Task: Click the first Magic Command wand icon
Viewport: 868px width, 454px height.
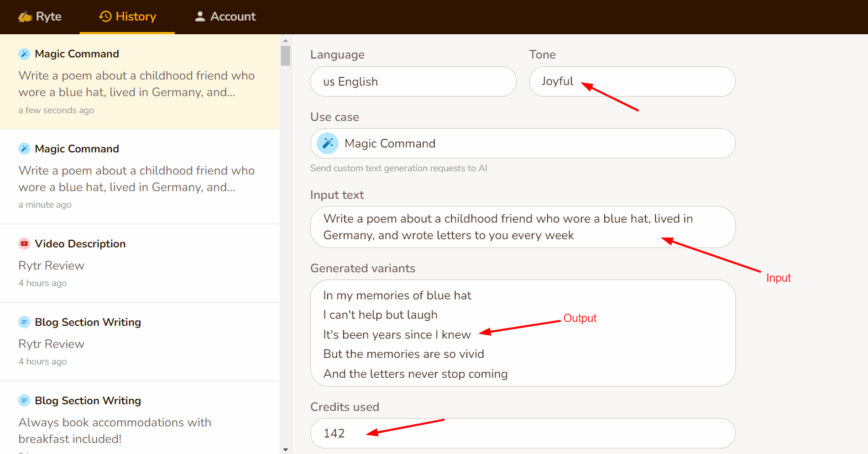Action: [24, 54]
